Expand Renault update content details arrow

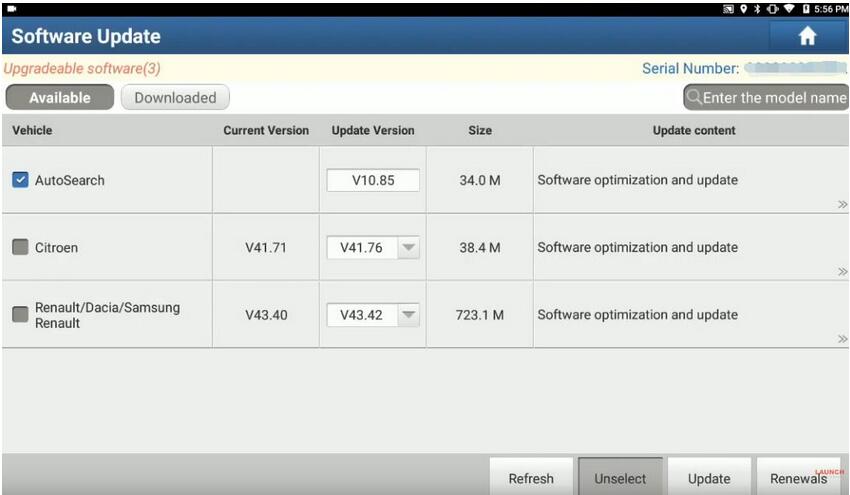(842, 339)
